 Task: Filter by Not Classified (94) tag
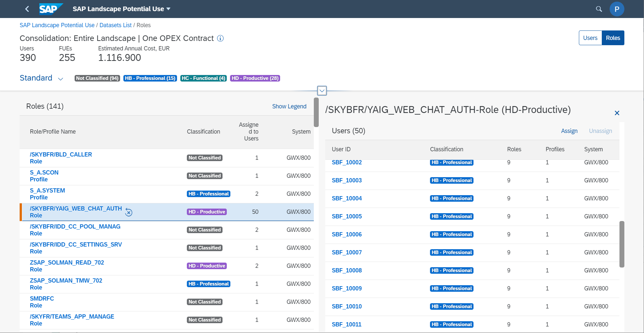point(97,78)
